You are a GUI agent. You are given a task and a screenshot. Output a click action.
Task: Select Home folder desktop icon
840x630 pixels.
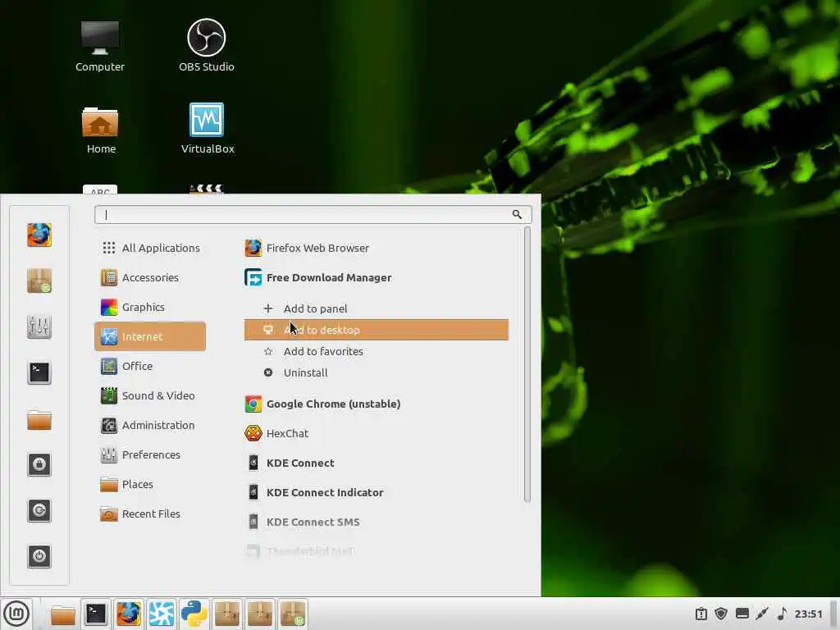pyautogui.click(x=100, y=130)
